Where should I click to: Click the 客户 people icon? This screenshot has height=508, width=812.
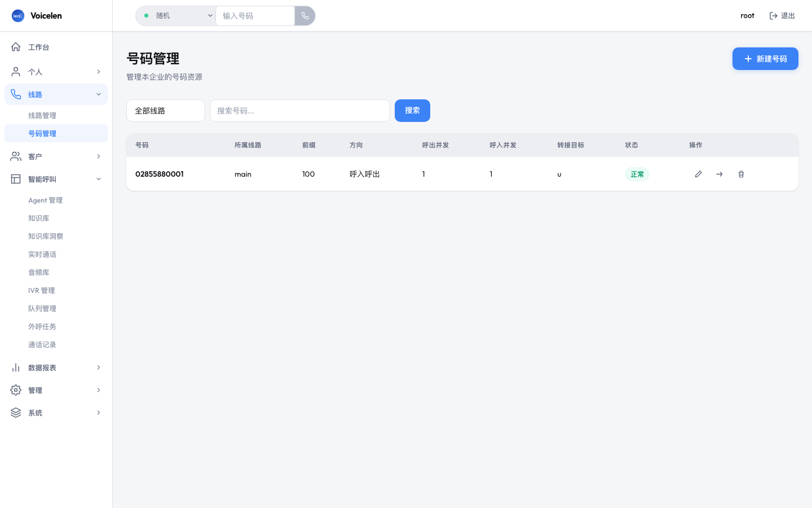click(16, 156)
